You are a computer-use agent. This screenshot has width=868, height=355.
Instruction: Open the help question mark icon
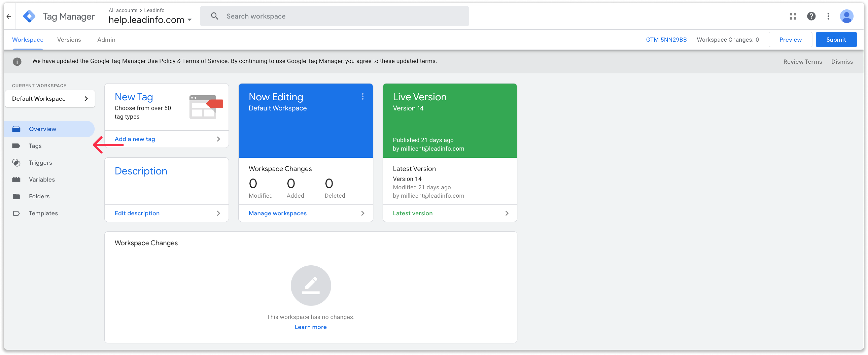(x=811, y=16)
